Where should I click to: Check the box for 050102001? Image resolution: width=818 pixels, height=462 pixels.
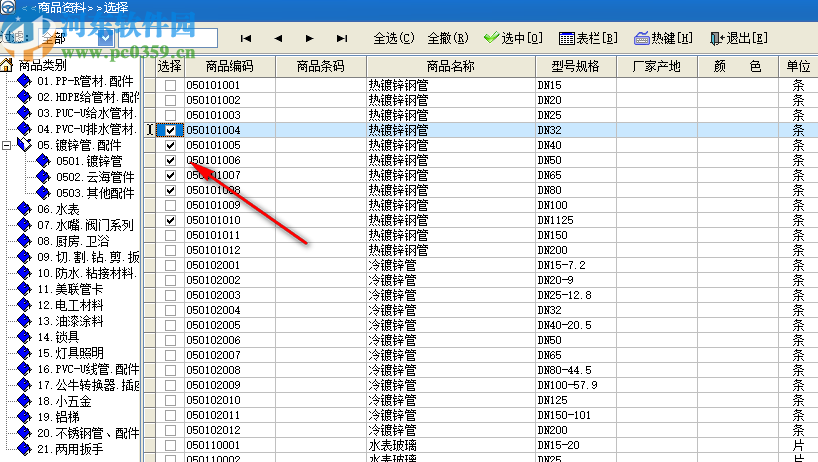(x=171, y=265)
